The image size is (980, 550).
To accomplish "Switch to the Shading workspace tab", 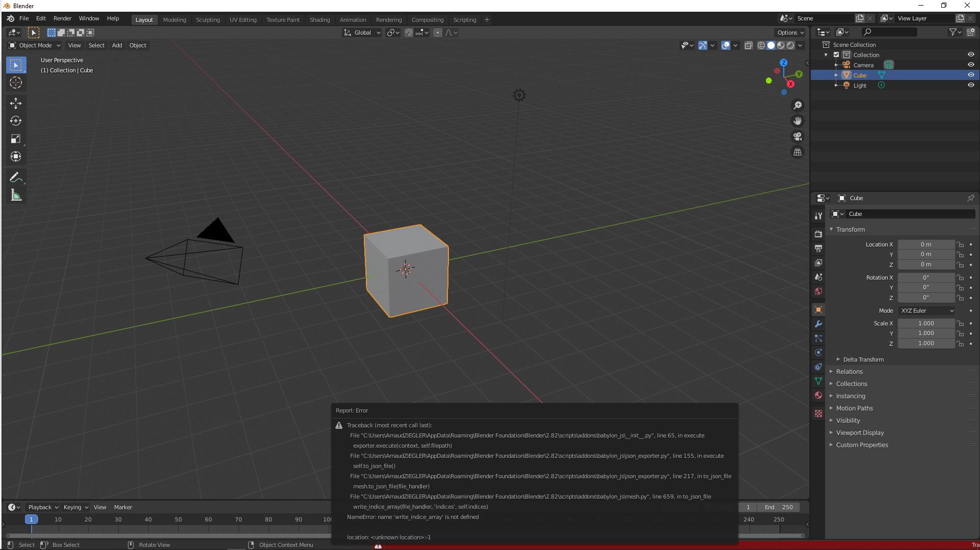I will [x=320, y=20].
